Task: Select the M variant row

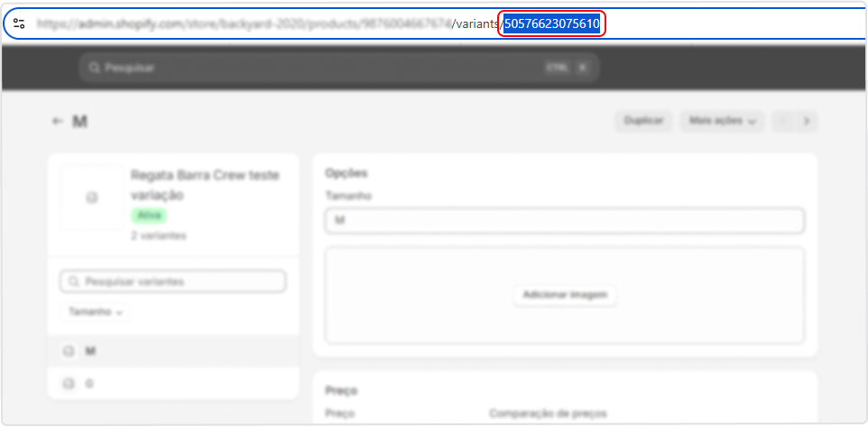Action: pos(173,351)
